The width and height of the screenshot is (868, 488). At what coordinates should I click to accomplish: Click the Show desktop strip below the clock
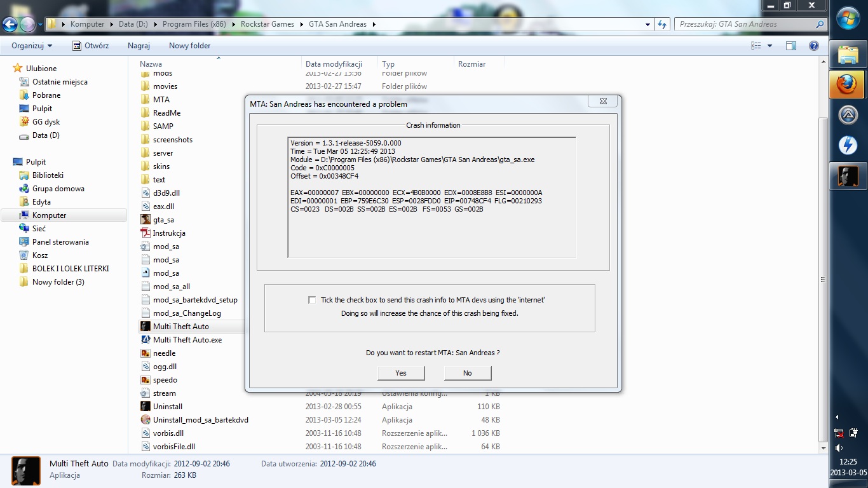pyautogui.click(x=848, y=484)
